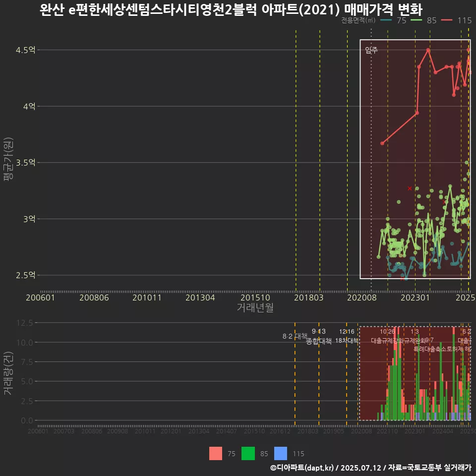476x476 pixels.
Task: Click the '201011' x-axis label in price chart
Action: pos(147,297)
